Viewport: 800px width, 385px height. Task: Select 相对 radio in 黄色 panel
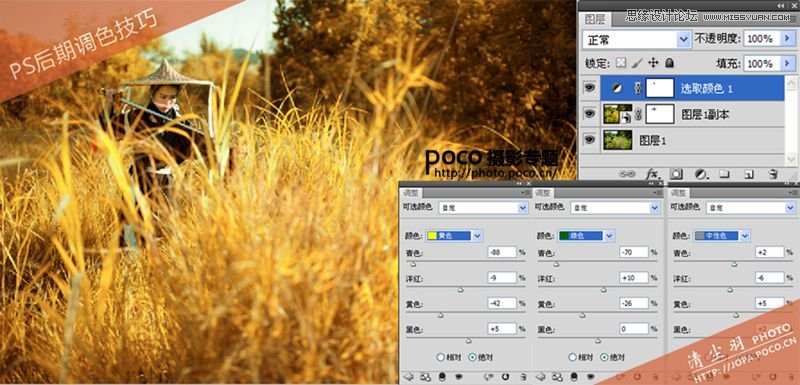click(441, 357)
